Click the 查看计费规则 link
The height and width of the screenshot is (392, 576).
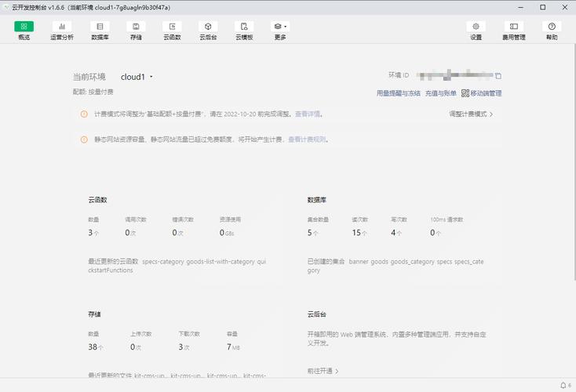click(307, 140)
